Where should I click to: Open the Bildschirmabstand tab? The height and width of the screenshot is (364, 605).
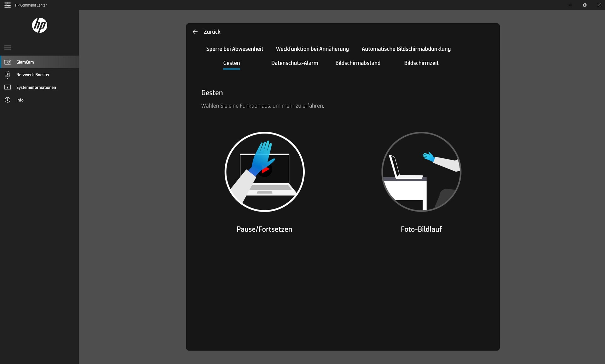[x=358, y=63]
